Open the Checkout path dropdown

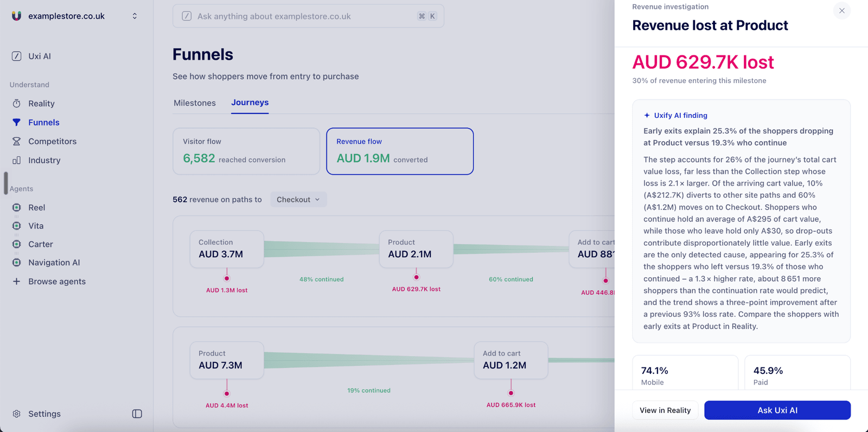(298, 200)
